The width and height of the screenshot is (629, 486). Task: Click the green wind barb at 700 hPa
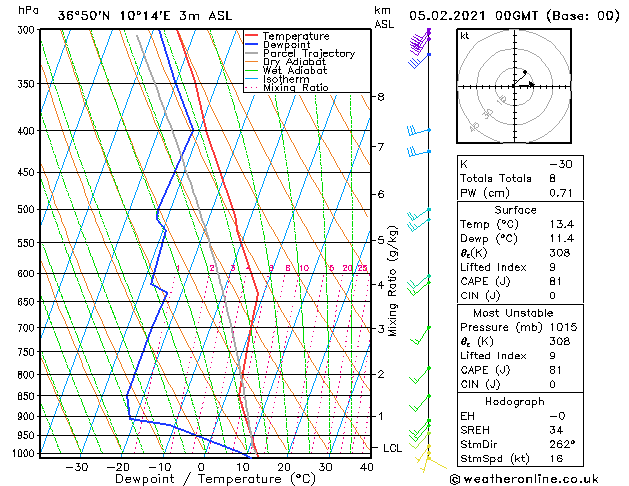(420, 336)
